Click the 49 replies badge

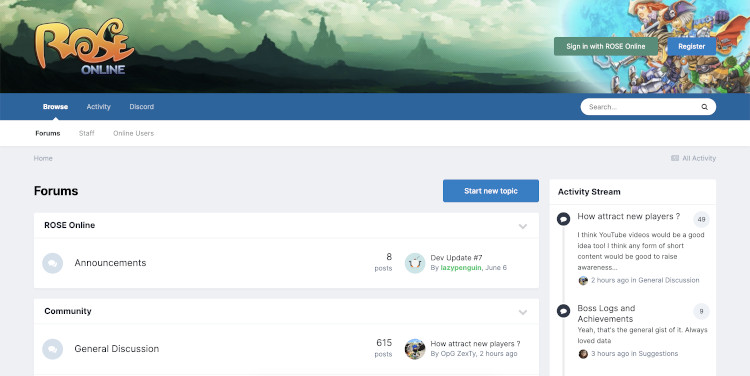point(701,220)
